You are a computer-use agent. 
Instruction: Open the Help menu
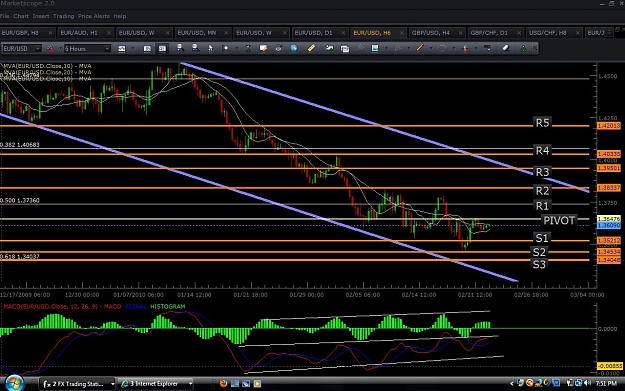tap(120, 16)
